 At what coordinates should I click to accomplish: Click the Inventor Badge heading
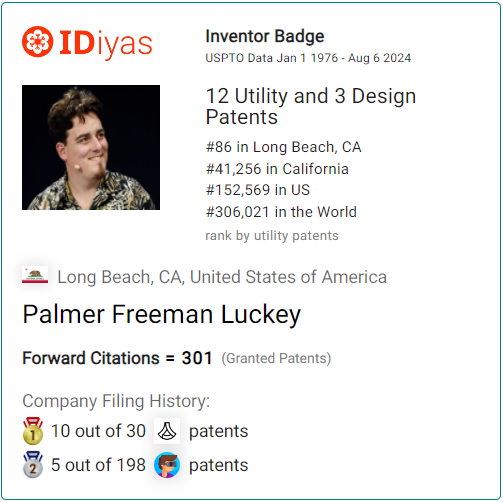265,36
